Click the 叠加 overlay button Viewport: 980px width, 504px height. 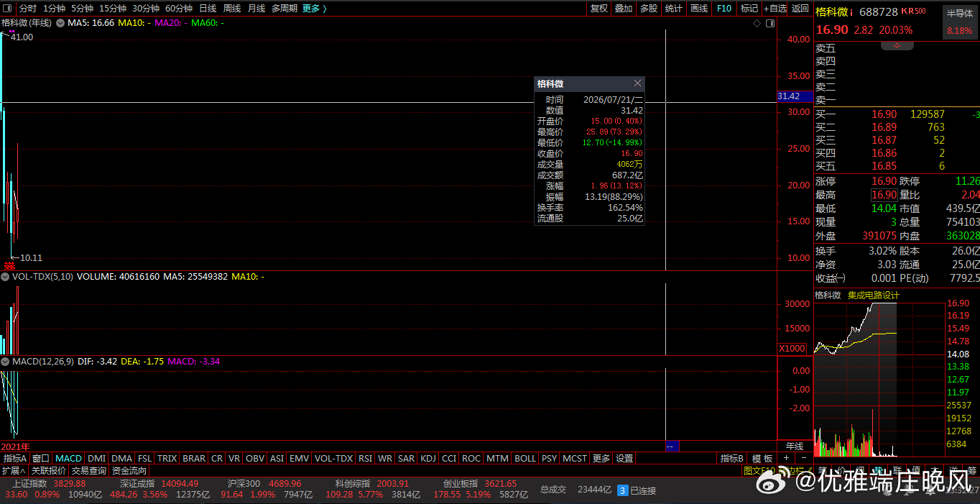tap(624, 9)
